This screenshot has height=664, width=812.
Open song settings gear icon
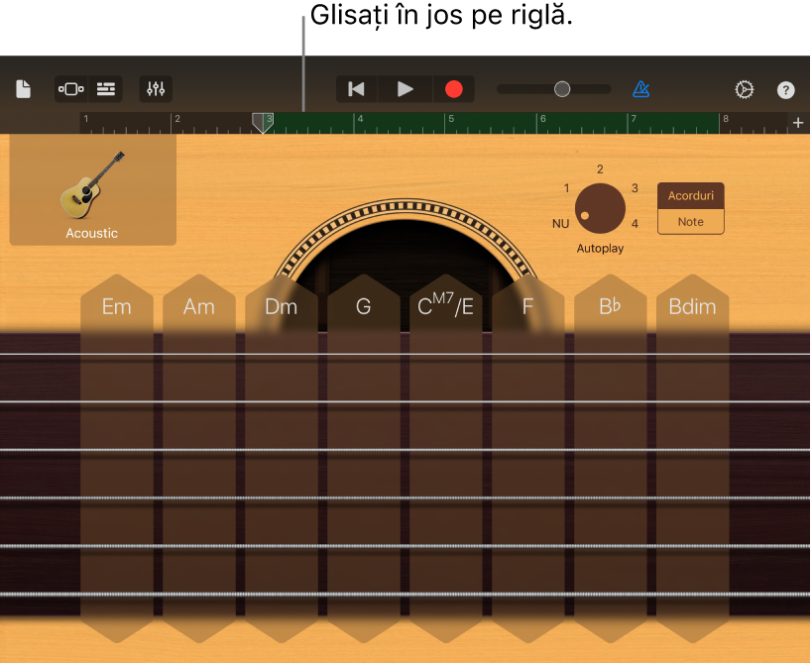(x=744, y=89)
